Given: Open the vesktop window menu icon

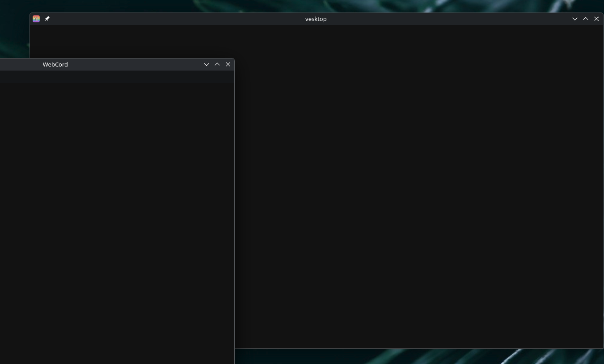Looking at the screenshot, I should pos(36,19).
